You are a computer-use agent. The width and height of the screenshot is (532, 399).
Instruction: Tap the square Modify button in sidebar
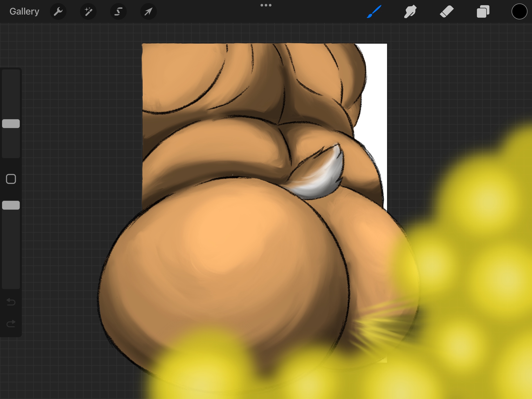point(11,179)
